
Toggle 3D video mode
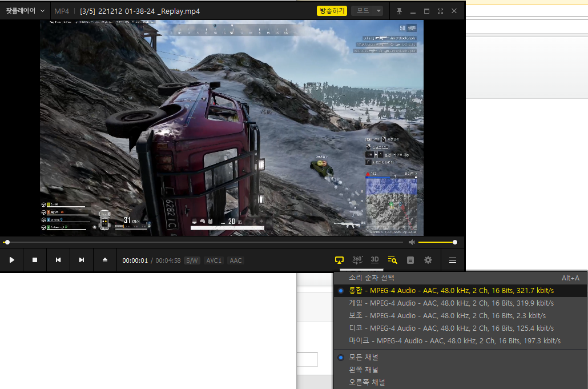(374, 260)
